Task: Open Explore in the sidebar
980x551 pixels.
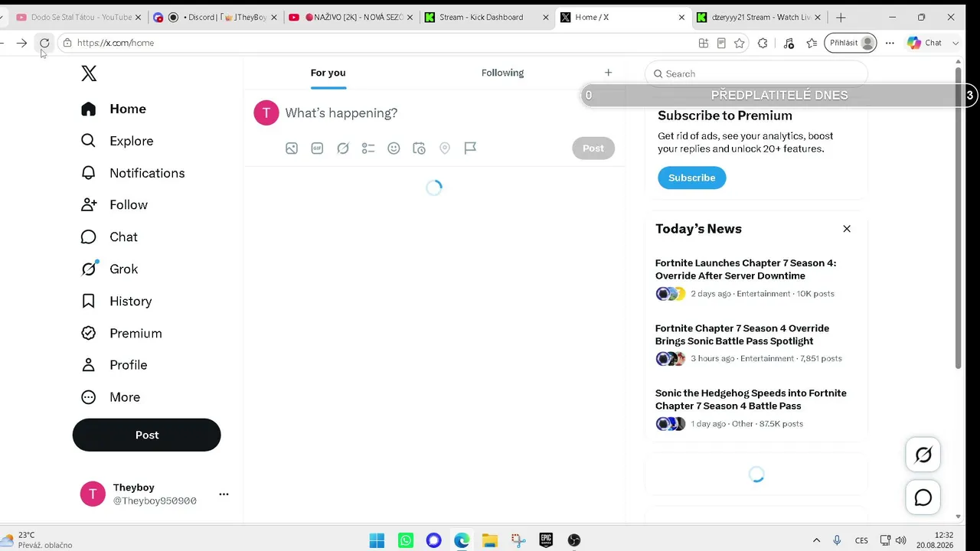Action: point(117,141)
